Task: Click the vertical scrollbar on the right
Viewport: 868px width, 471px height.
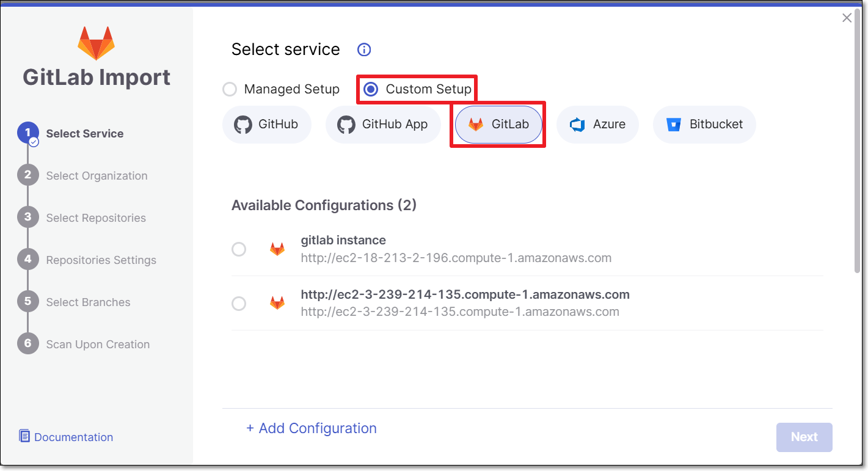Action: 858,141
